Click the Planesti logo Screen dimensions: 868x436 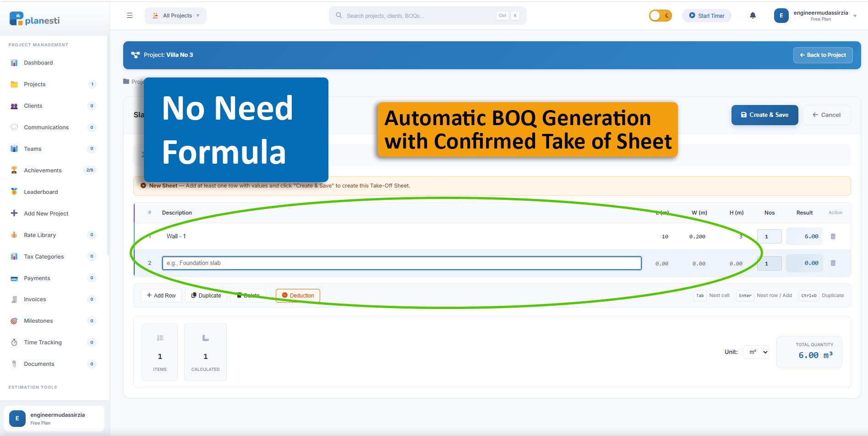click(x=35, y=19)
